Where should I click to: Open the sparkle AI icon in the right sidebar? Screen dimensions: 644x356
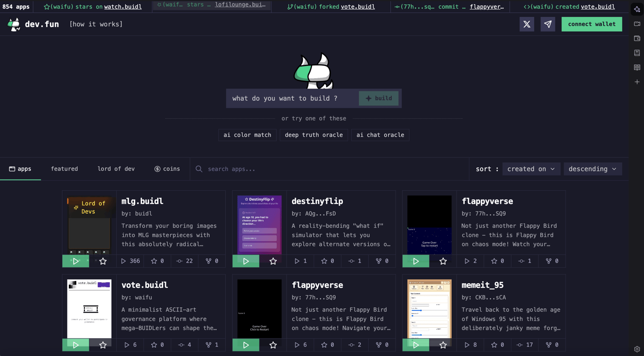pos(637,9)
